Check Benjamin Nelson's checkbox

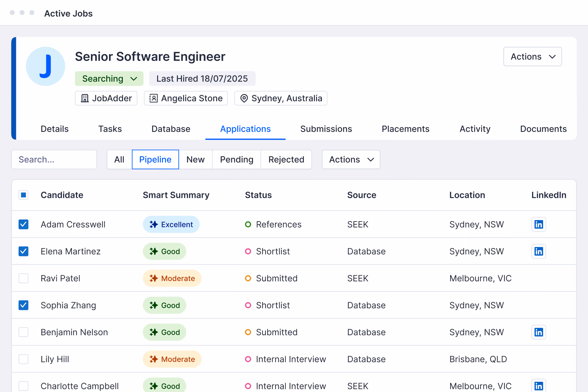(x=24, y=332)
